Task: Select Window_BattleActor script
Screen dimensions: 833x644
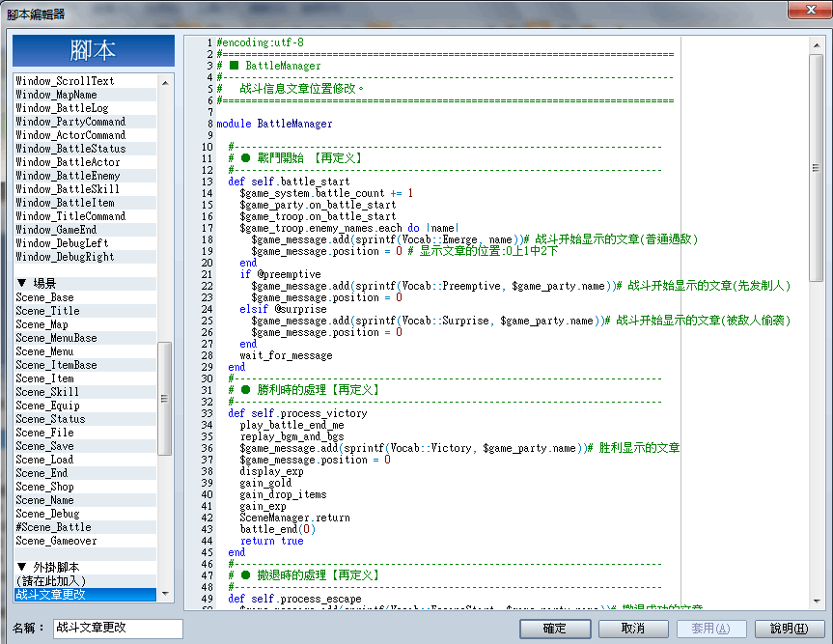Action: coord(85,162)
